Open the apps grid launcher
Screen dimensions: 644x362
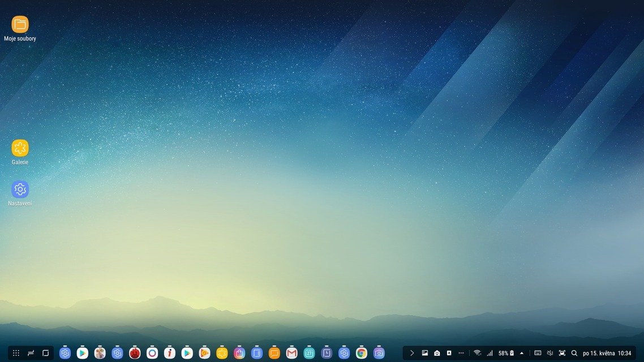[16, 353]
